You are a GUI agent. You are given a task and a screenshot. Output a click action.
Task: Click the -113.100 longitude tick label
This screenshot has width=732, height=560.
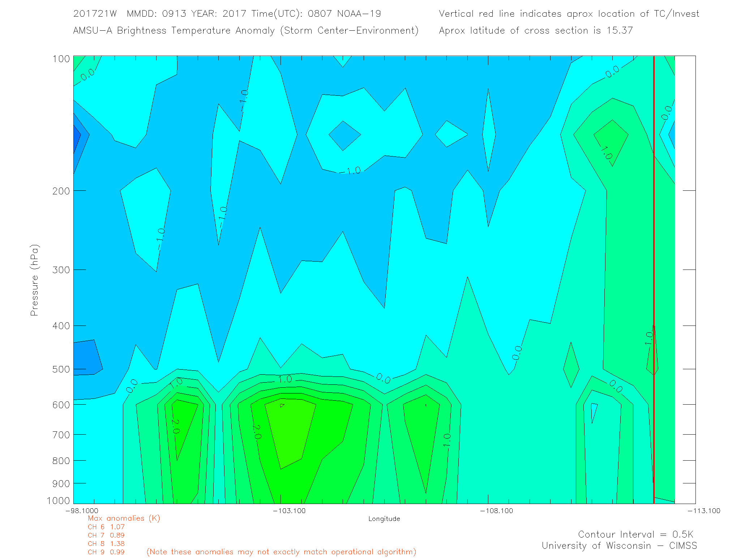pyautogui.click(x=703, y=511)
